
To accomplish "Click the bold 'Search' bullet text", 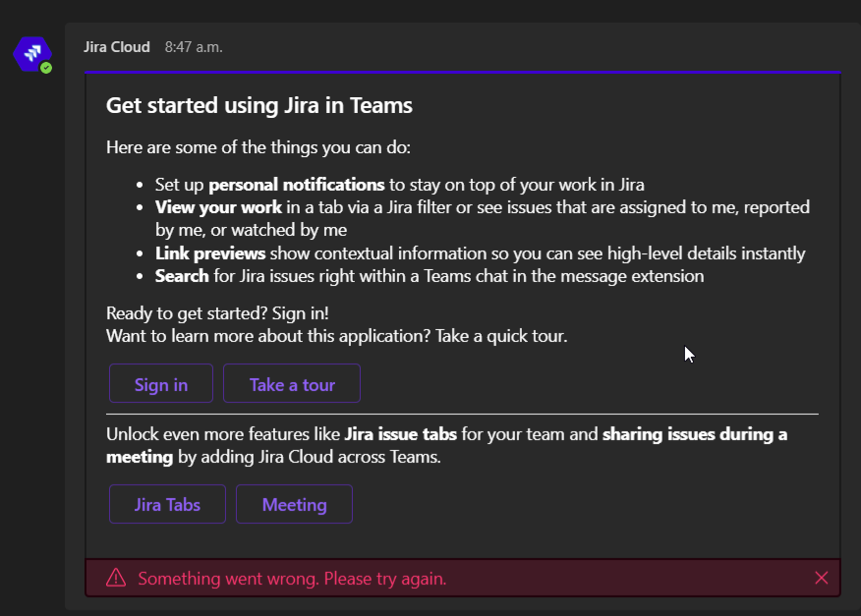I will [182, 276].
